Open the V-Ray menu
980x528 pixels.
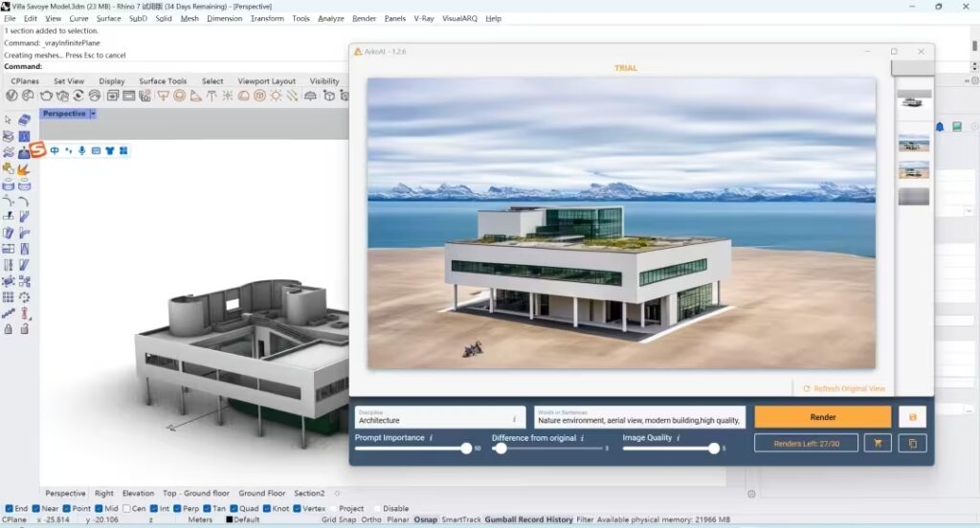(x=424, y=19)
